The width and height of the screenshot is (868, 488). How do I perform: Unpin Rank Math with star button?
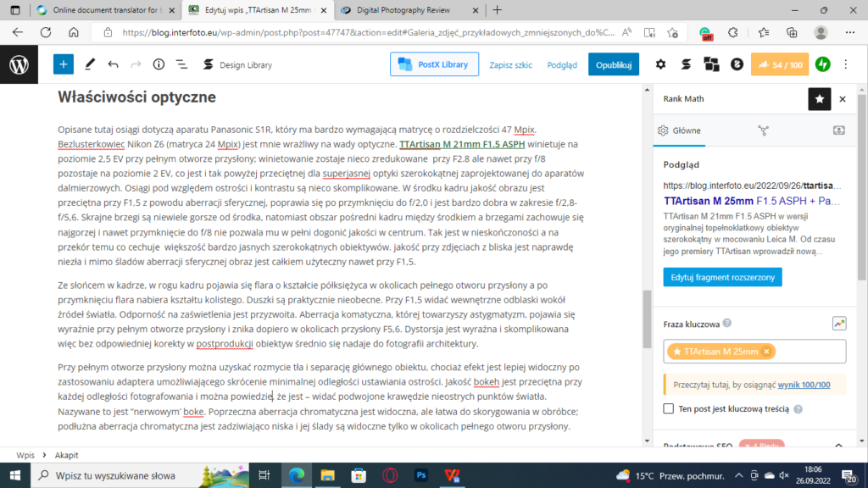[x=820, y=99]
